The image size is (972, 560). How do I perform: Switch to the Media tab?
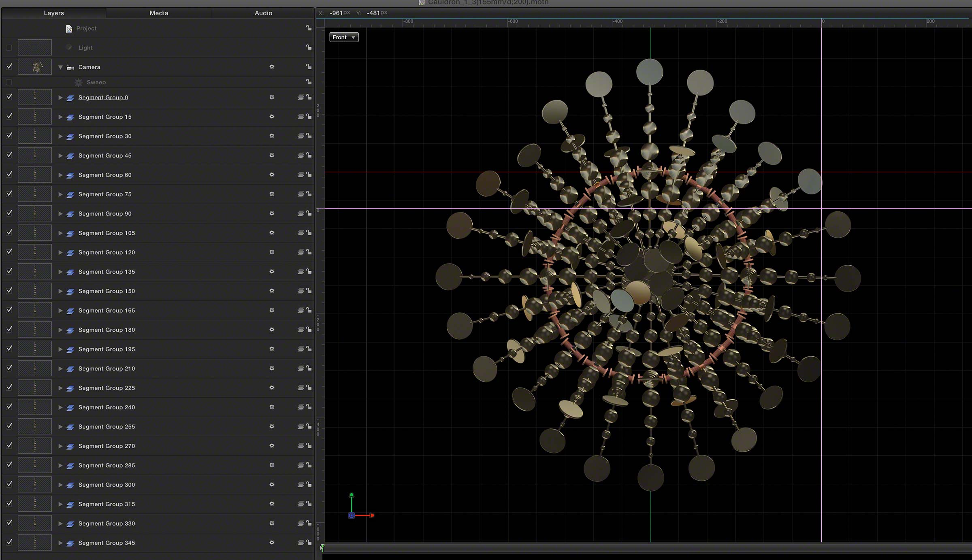pos(159,13)
